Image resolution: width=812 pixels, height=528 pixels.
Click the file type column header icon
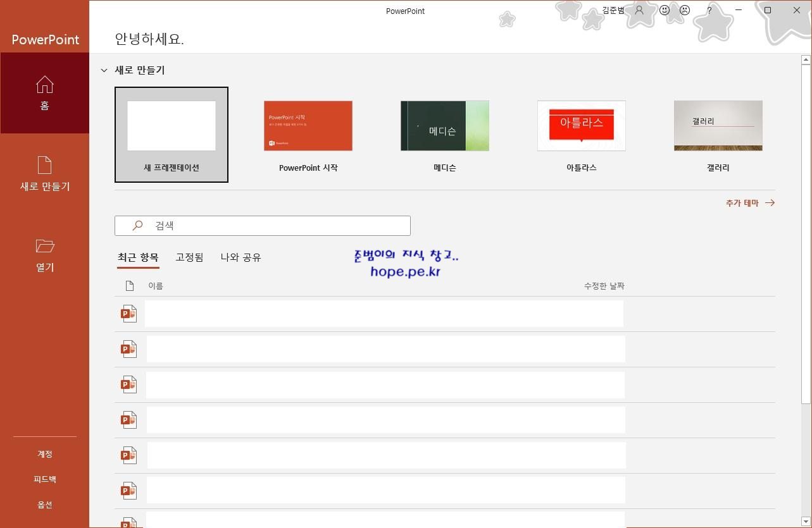coord(130,286)
